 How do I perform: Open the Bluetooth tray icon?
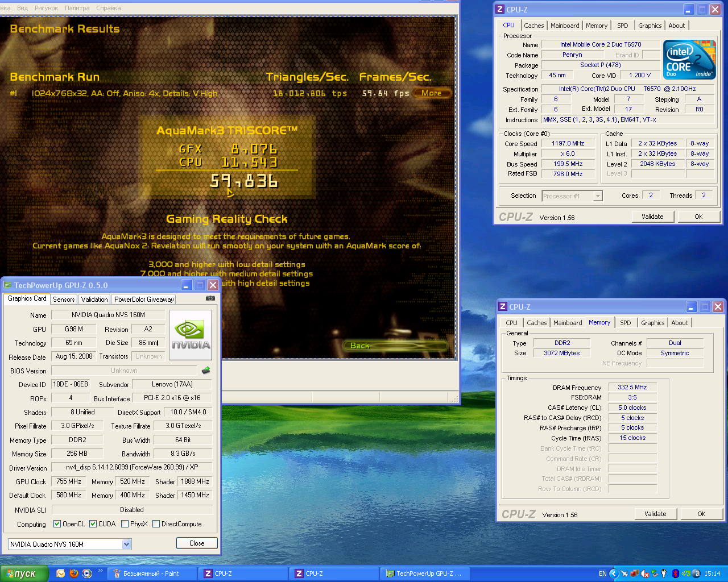pos(675,573)
